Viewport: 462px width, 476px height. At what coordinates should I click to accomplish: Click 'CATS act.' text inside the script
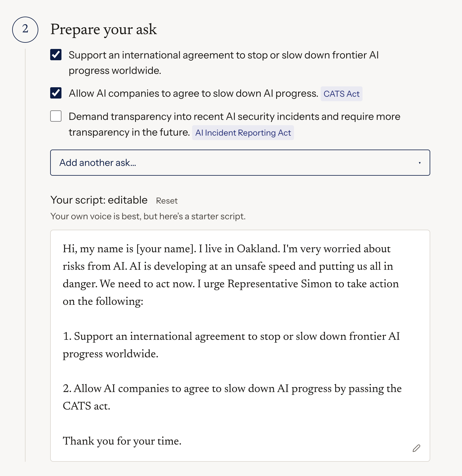pyautogui.click(x=86, y=406)
